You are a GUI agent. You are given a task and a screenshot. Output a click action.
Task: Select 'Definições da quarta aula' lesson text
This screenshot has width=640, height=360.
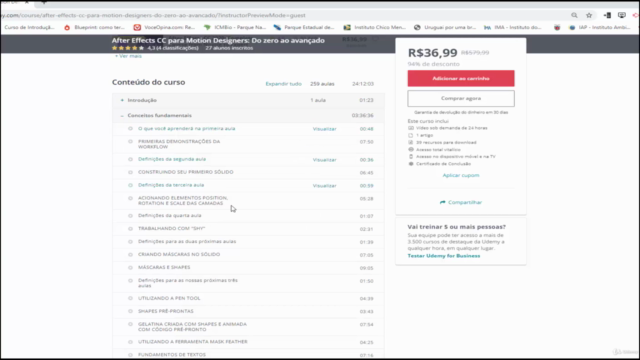pyautogui.click(x=169, y=216)
